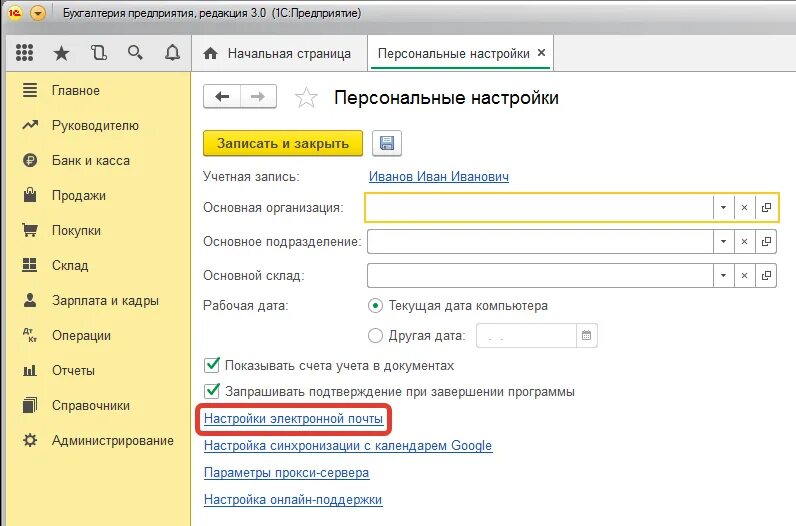Image resolution: width=796 pixels, height=526 pixels.
Task: Save settings with the floppy disk icon
Action: pos(387,143)
